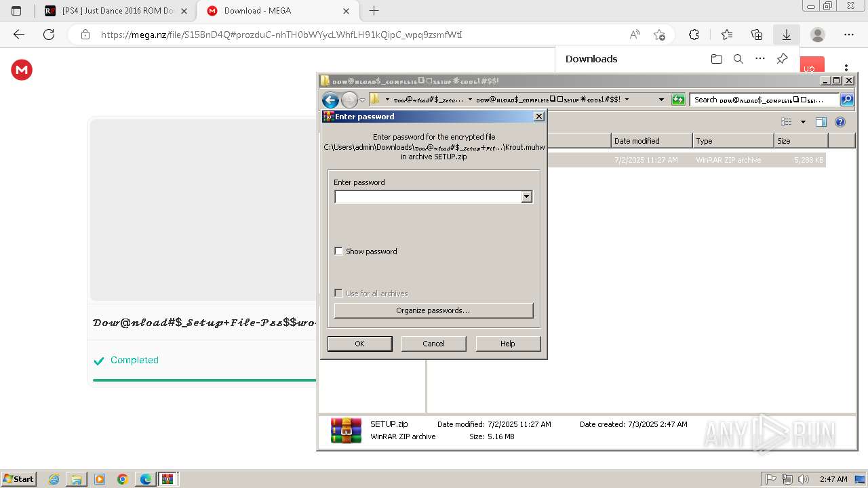Search downloads magnifier icon
Screen dimensions: 868x488
738,59
